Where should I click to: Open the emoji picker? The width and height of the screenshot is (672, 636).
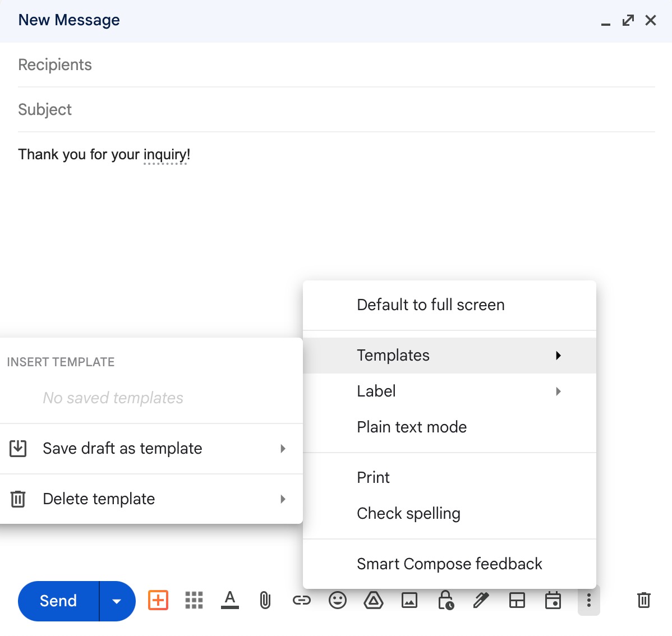(338, 600)
